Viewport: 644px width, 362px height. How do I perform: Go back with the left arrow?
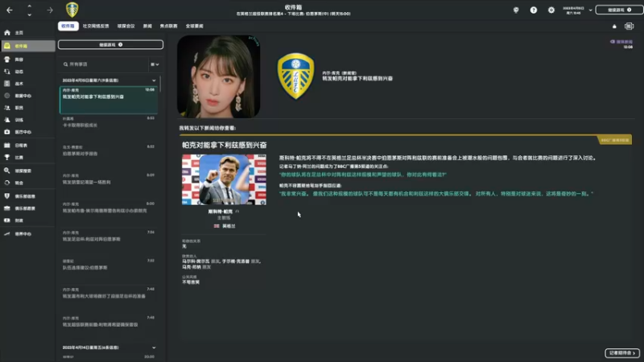10,10
